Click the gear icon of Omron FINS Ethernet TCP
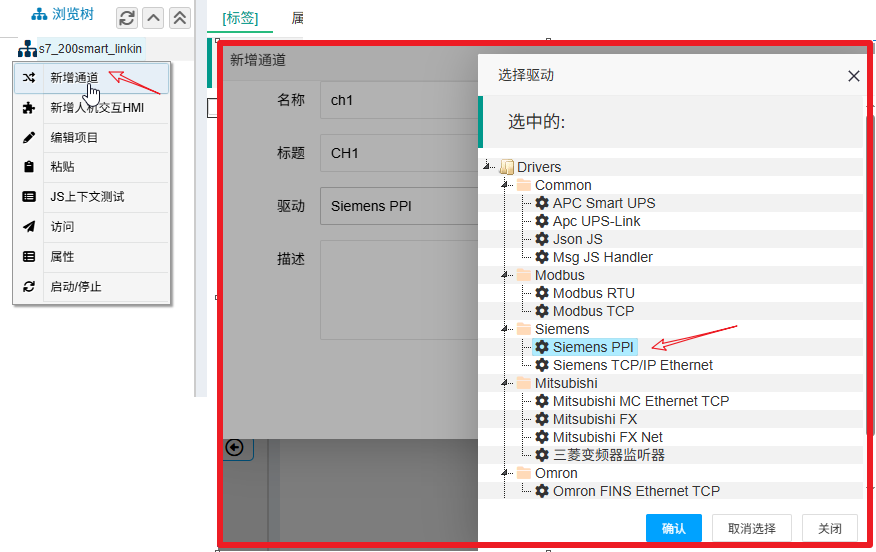876x552 pixels. pos(542,491)
